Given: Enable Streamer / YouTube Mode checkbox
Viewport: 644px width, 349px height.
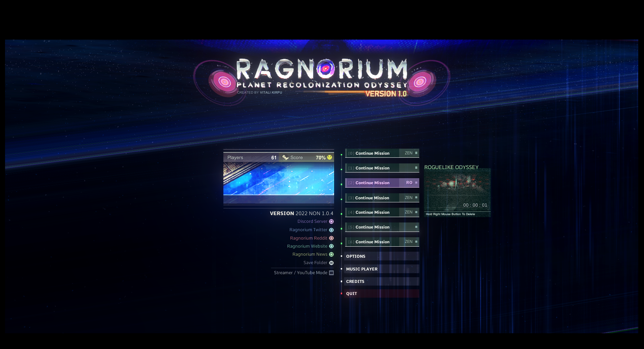Looking at the screenshot, I should [x=331, y=273].
